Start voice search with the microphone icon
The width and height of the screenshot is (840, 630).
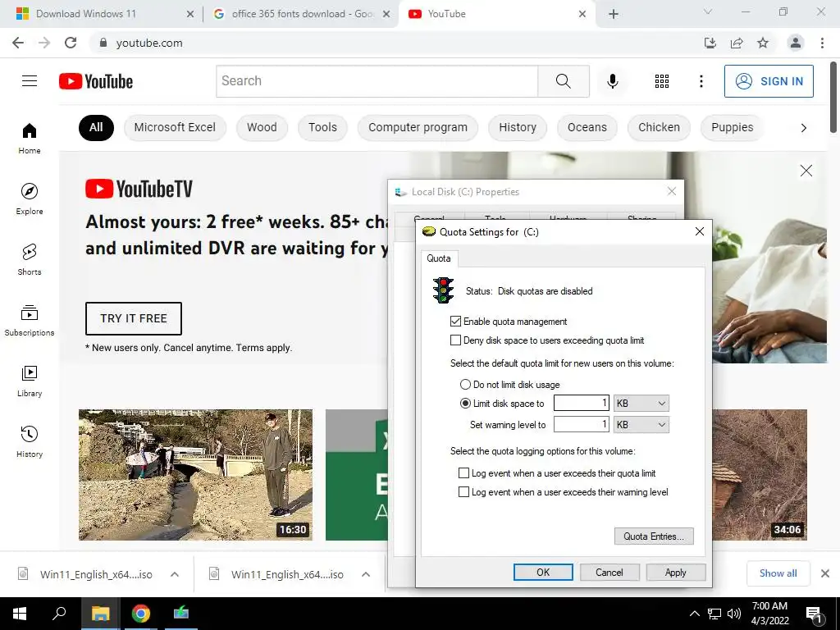tap(612, 81)
